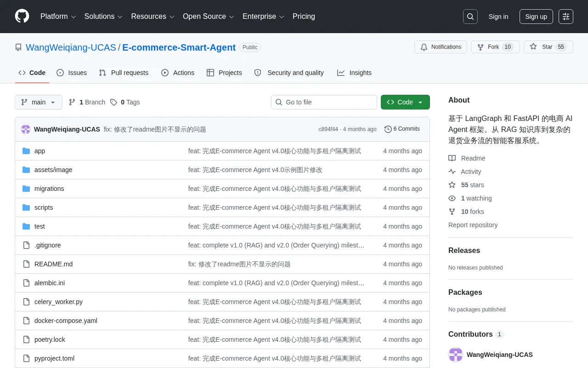The height and width of the screenshot is (368, 588).
Task: Open the assets/image folder
Action: (x=53, y=170)
